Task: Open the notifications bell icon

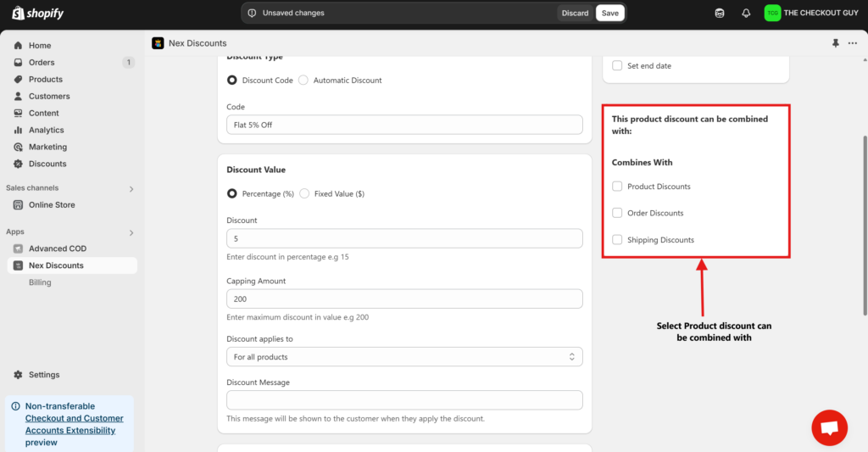Action: (746, 14)
